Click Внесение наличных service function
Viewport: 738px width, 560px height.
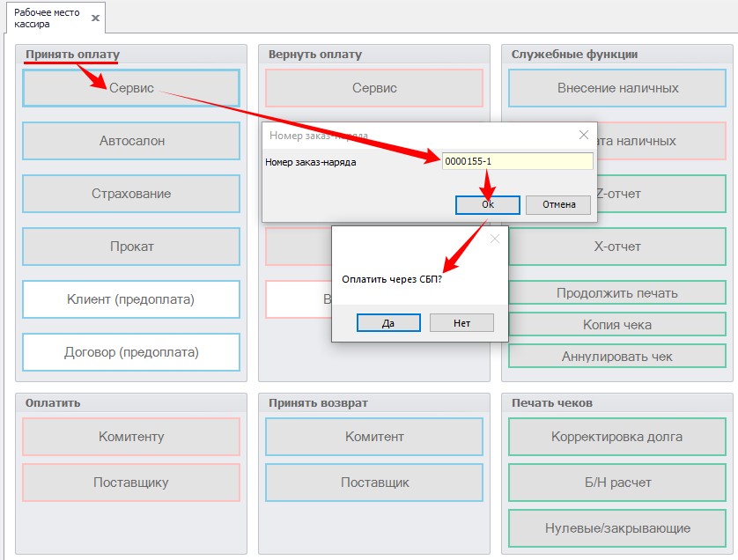pos(617,88)
